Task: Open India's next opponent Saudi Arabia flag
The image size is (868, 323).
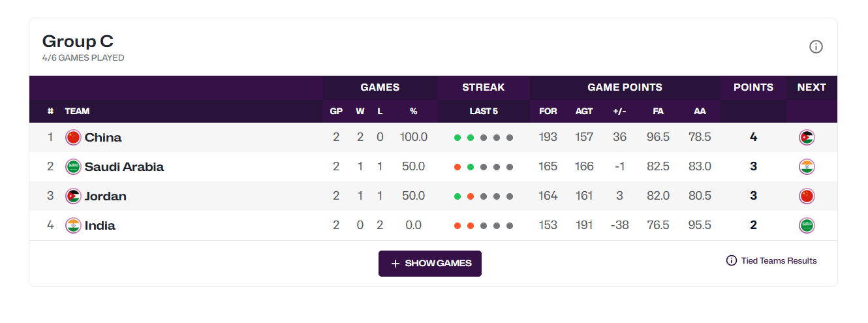Action: tap(807, 226)
